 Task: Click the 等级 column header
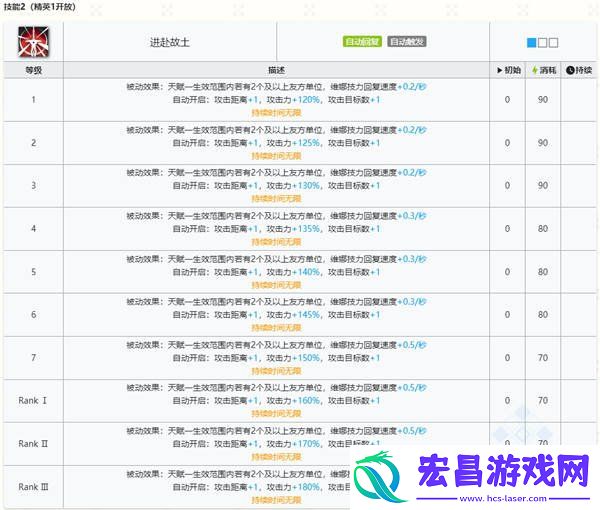coord(33,70)
